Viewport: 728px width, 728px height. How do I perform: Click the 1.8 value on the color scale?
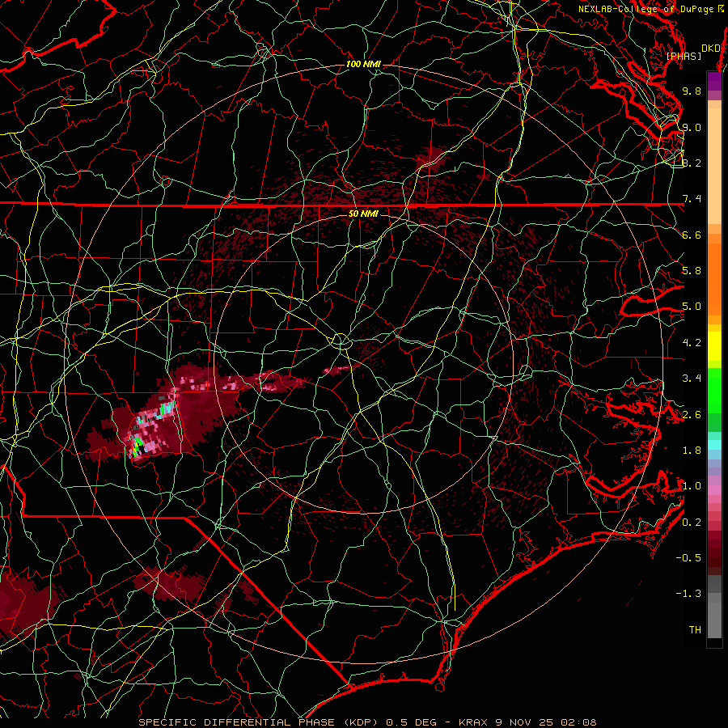(692, 451)
